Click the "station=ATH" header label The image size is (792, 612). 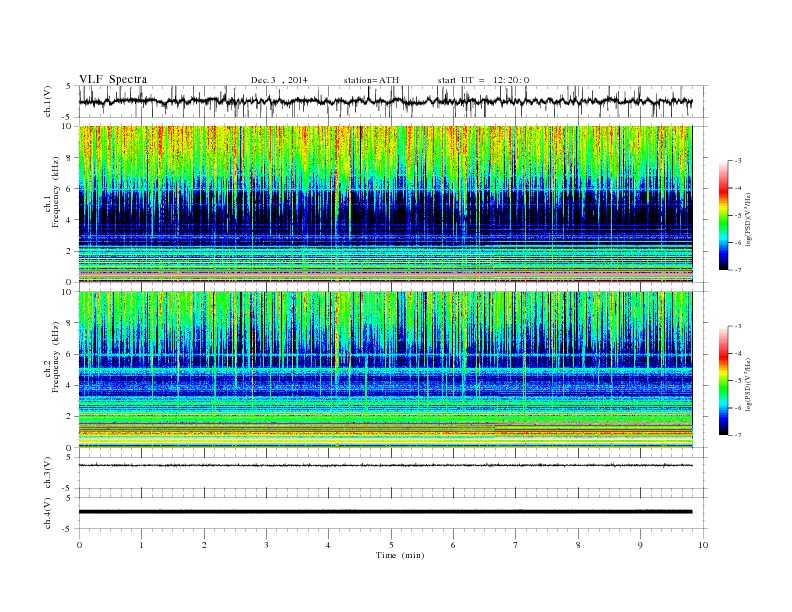pos(371,80)
